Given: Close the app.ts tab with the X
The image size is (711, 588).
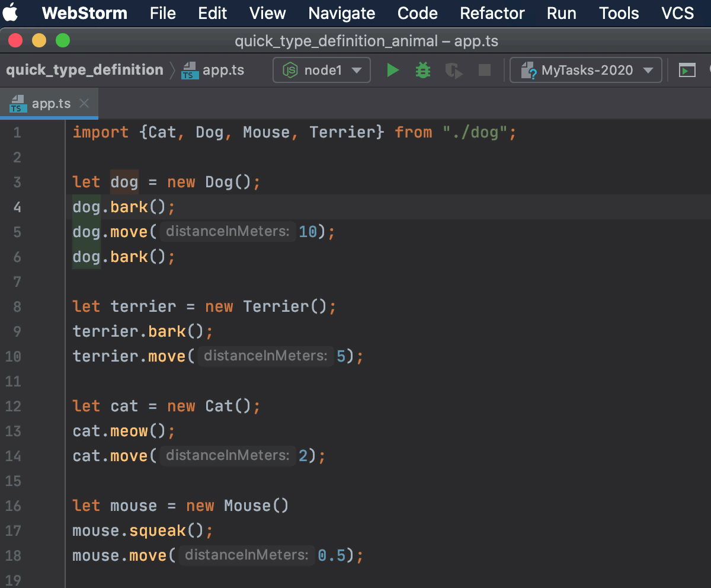Looking at the screenshot, I should [84, 103].
